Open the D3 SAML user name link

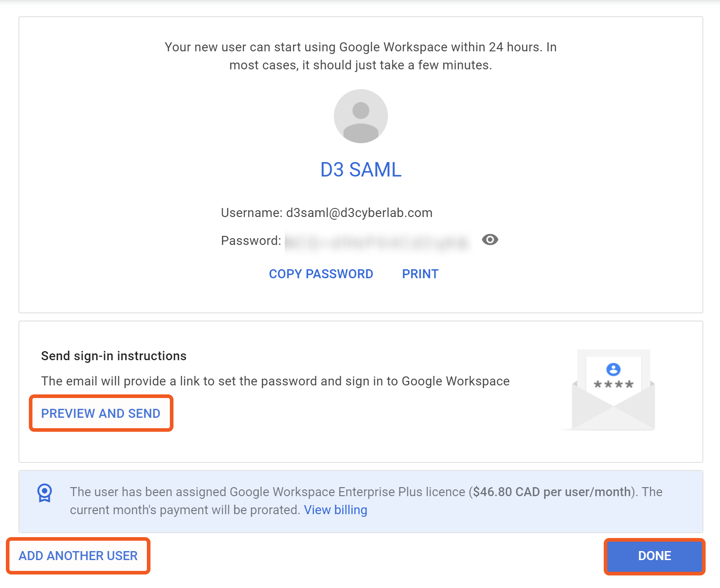pyautogui.click(x=360, y=170)
